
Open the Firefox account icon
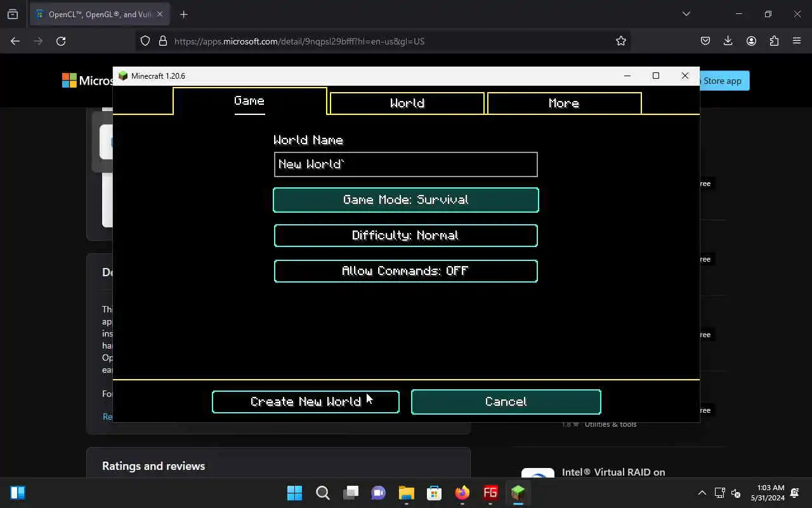[x=751, y=41]
